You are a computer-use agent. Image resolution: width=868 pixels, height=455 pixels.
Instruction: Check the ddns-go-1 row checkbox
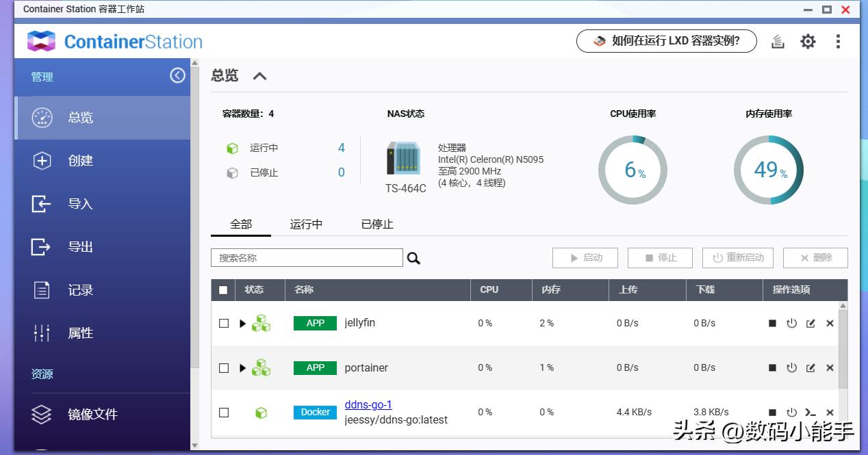[223, 412]
